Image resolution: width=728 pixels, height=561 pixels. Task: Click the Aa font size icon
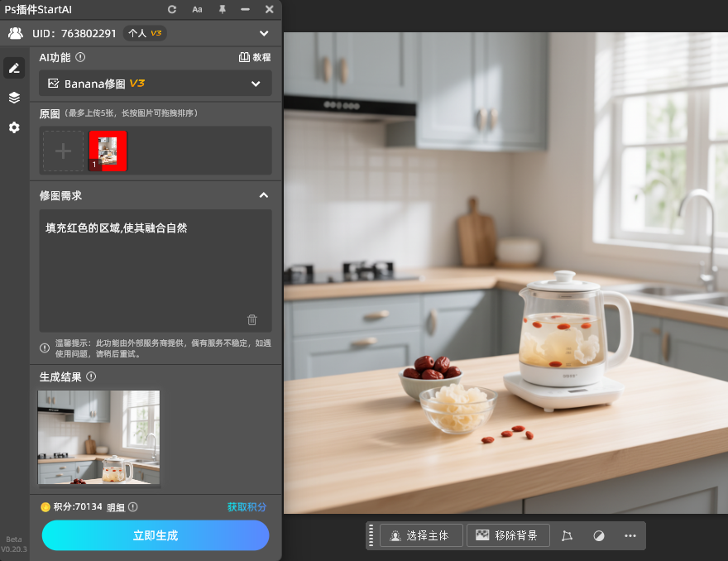[197, 9]
